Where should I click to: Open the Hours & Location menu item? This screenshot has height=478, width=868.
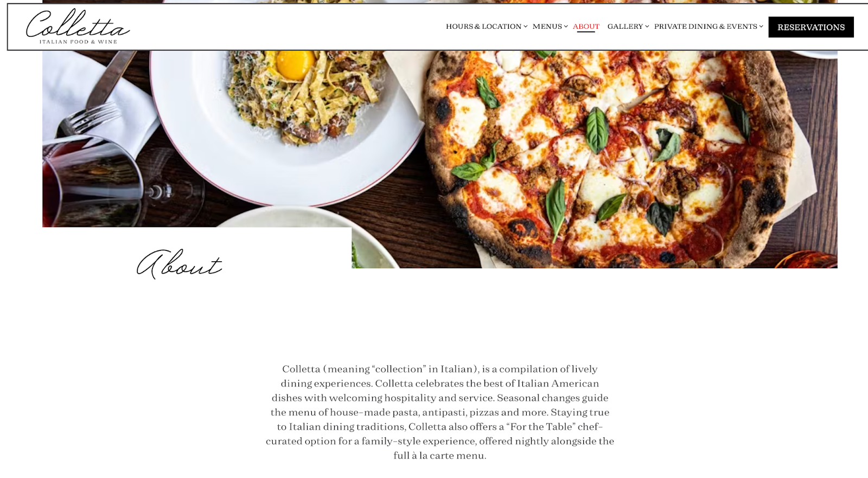point(483,27)
